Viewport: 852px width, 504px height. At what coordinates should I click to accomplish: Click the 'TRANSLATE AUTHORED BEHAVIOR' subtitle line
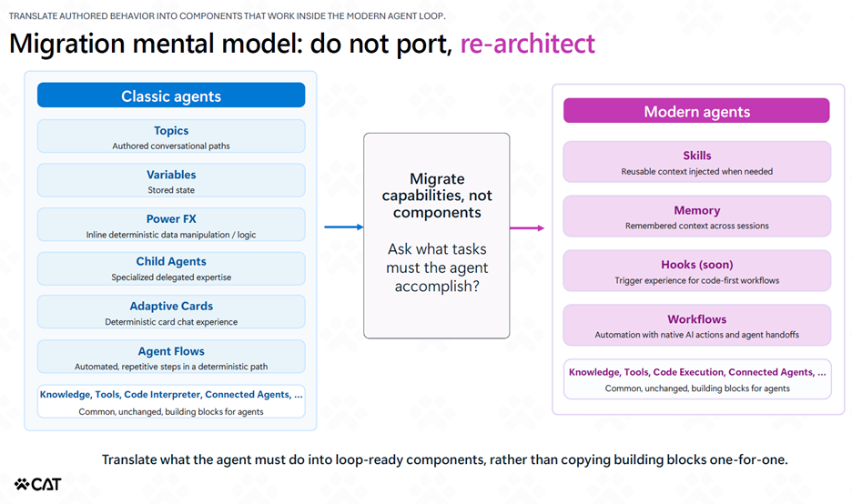coord(228,15)
